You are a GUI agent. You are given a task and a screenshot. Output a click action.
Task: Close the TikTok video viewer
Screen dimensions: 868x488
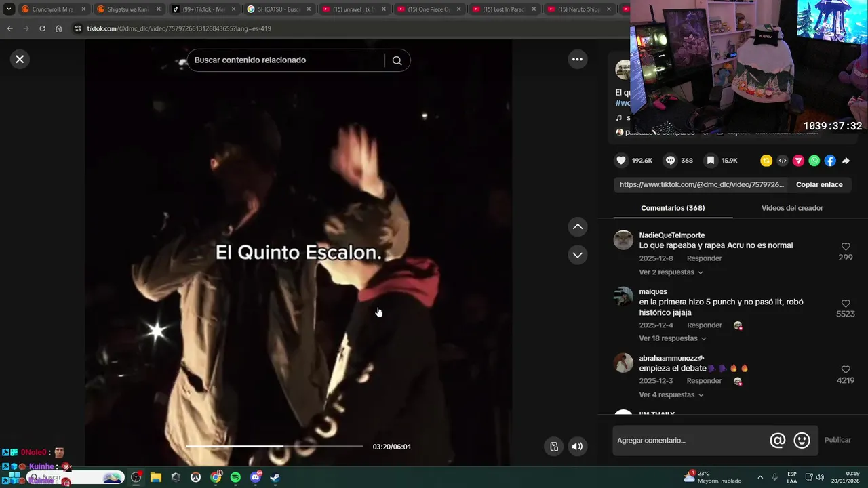(20, 59)
